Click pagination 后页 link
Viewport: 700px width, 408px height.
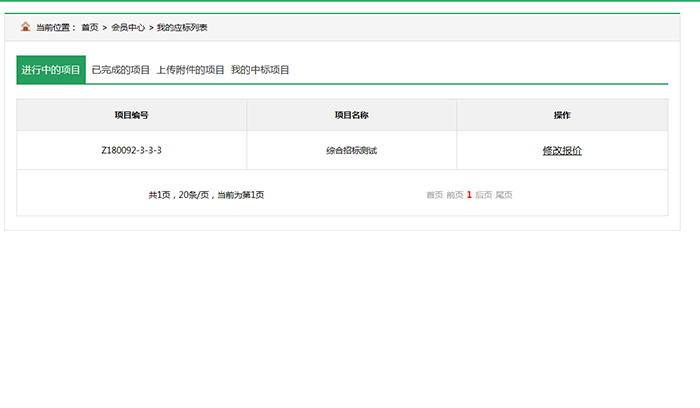pyautogui.click(x=483, y=195)
